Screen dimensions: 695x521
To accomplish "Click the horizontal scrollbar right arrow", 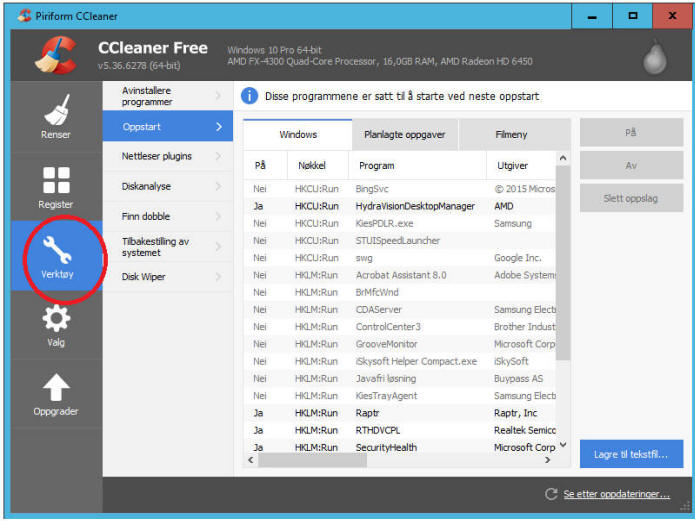I will (548, 460).
